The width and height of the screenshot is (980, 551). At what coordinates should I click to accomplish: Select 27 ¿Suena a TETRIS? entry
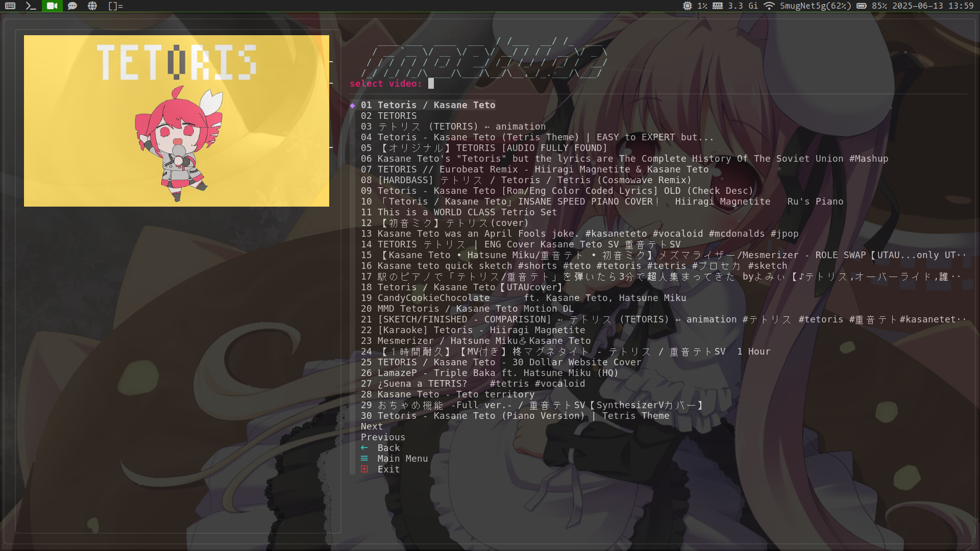(473, 384)
